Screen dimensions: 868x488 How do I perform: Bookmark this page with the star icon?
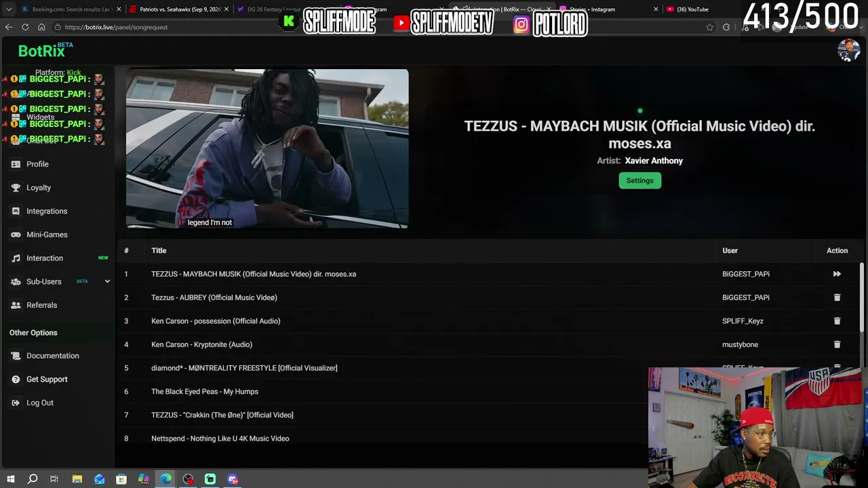click(x=710, y=27)
